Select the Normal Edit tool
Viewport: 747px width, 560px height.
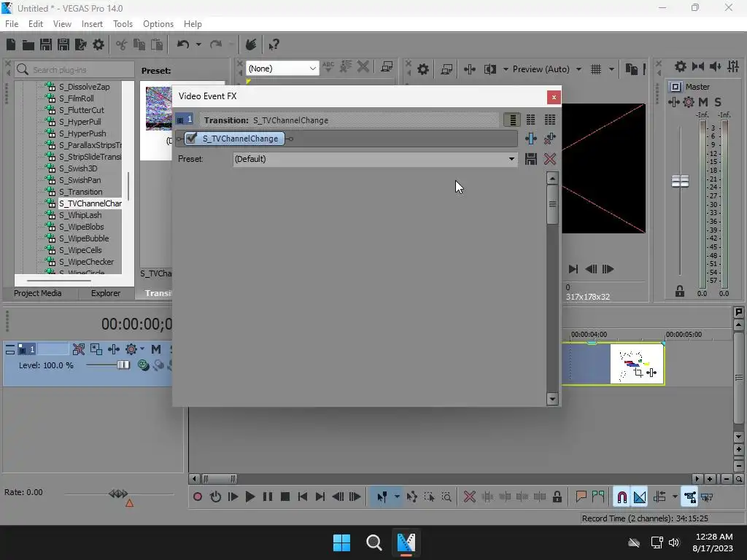382,497
